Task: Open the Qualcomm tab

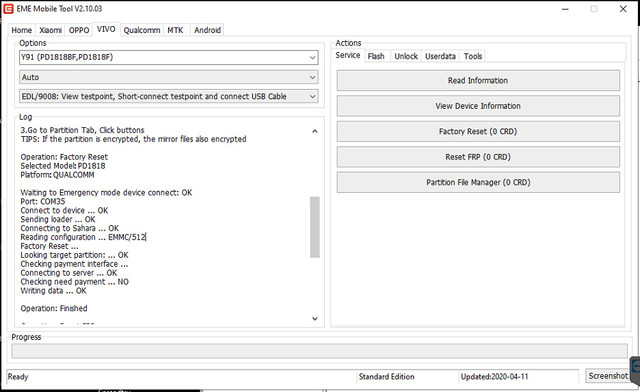Action: point(142,30)
